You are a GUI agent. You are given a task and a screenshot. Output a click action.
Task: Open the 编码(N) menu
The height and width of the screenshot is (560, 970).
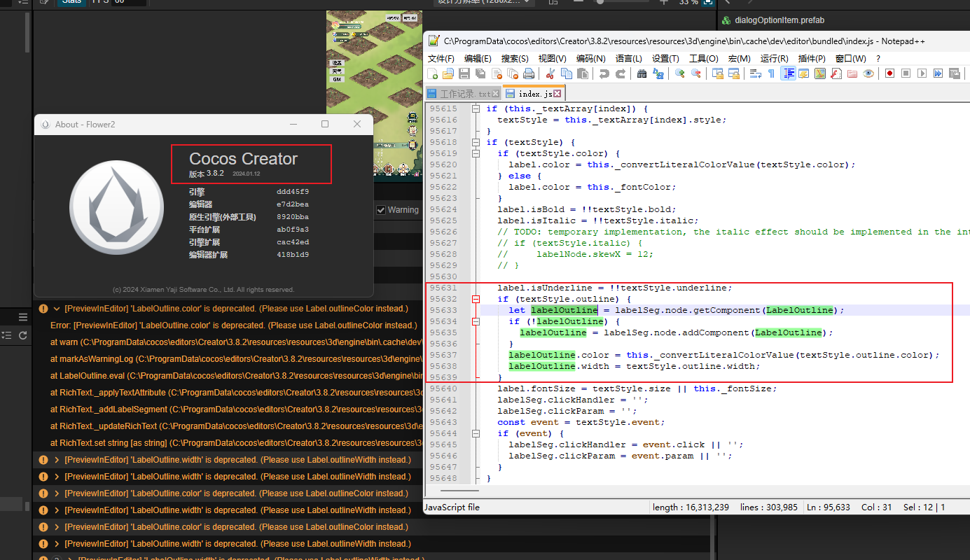click(590, 59)
